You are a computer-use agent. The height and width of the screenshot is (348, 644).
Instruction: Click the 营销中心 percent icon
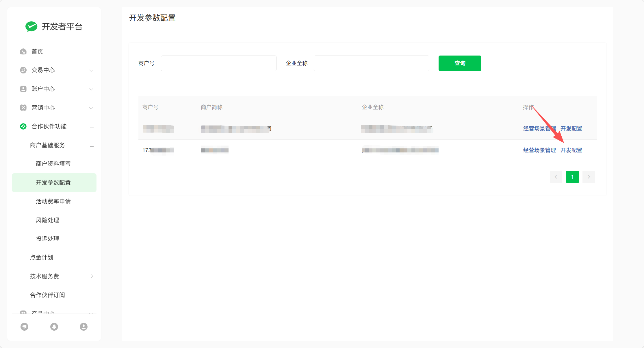(x=23, y=108)
